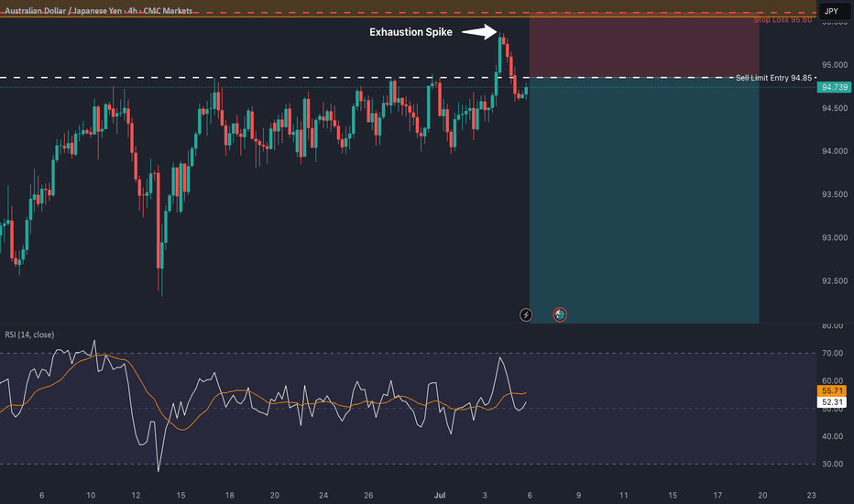Click the Jul date label on time axis
Image resolution: width=854 pixels, height=504 pixels.
(440, 495)
